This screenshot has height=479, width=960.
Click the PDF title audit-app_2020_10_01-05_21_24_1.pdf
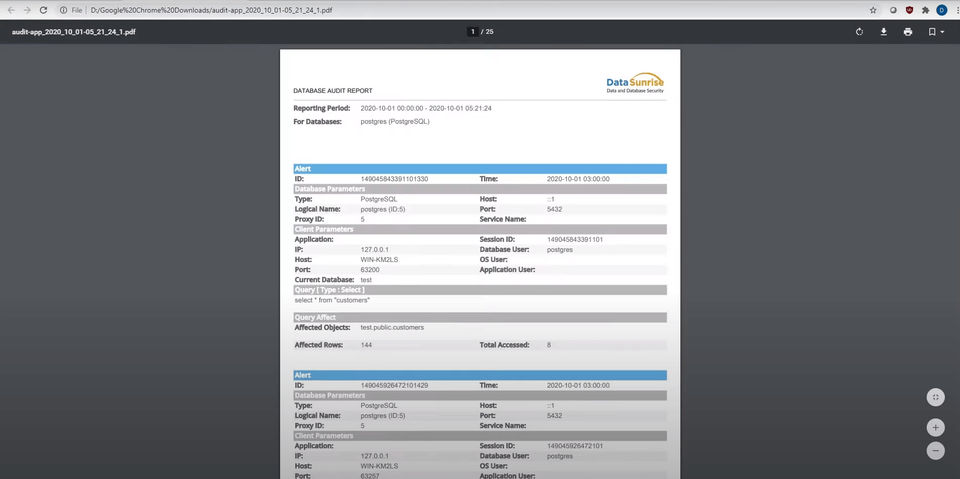[x=73, y=32]
